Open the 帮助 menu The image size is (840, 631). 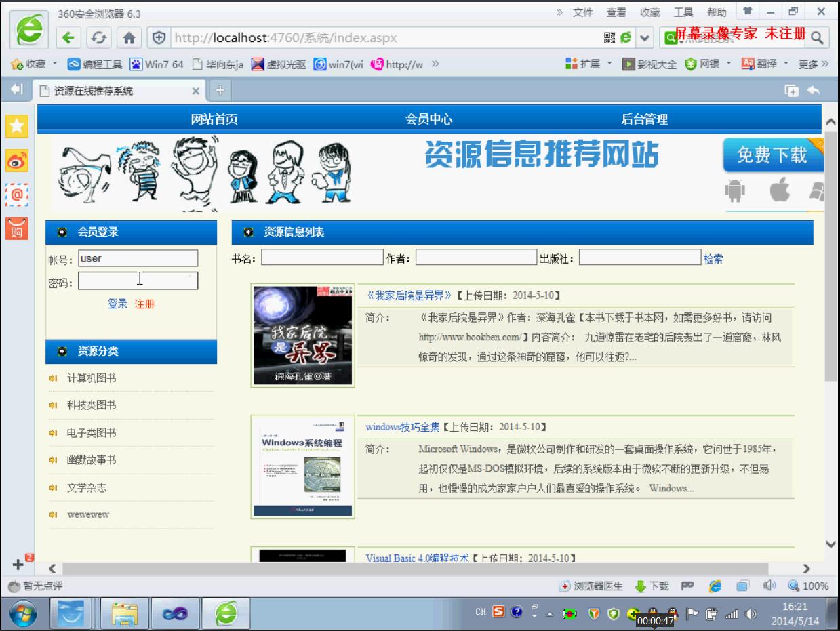click(717, 12)
